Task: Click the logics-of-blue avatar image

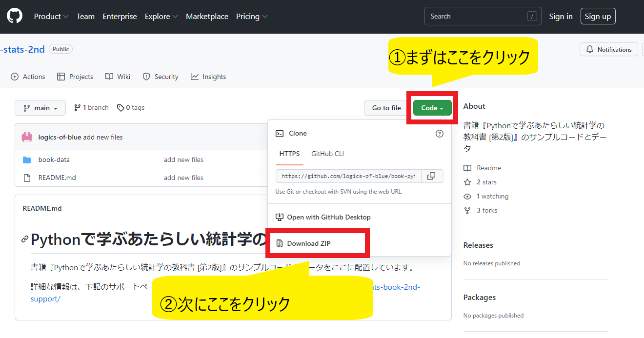Action: pos(27,137)
